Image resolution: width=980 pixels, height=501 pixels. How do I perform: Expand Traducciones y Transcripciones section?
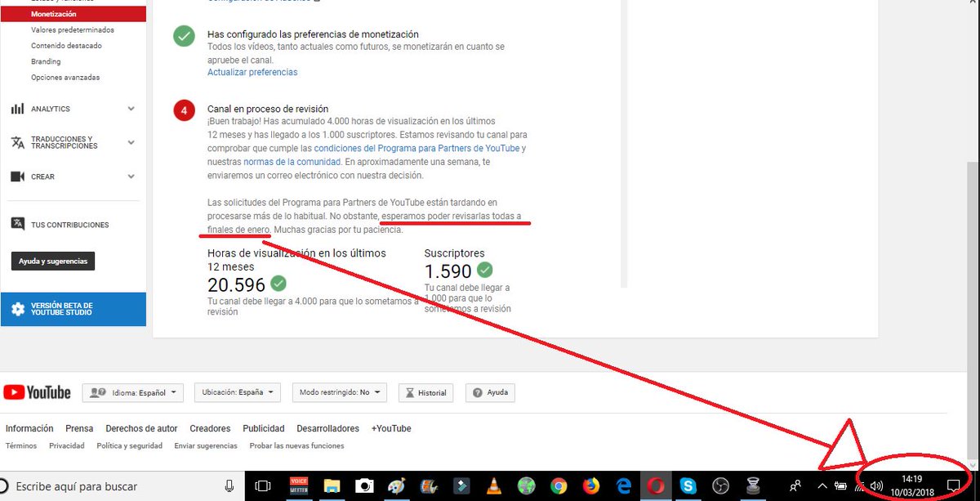(x=131, y=142)
